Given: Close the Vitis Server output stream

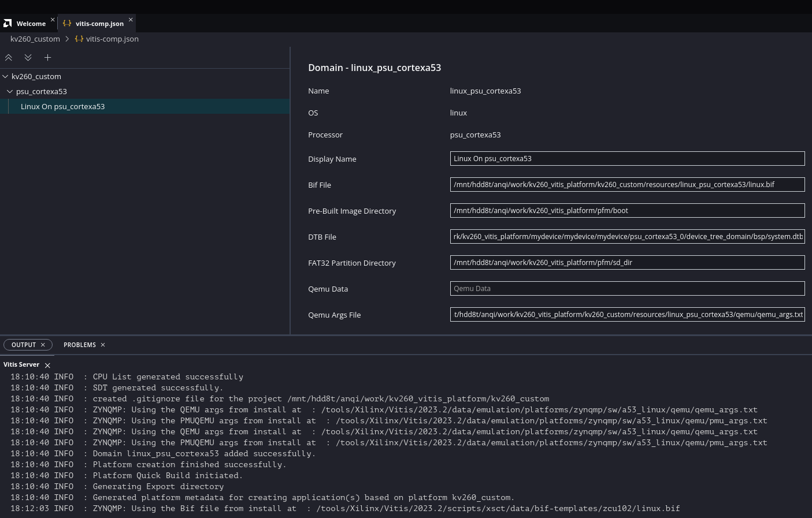Looking at the screenshot, I should [47, 366].
